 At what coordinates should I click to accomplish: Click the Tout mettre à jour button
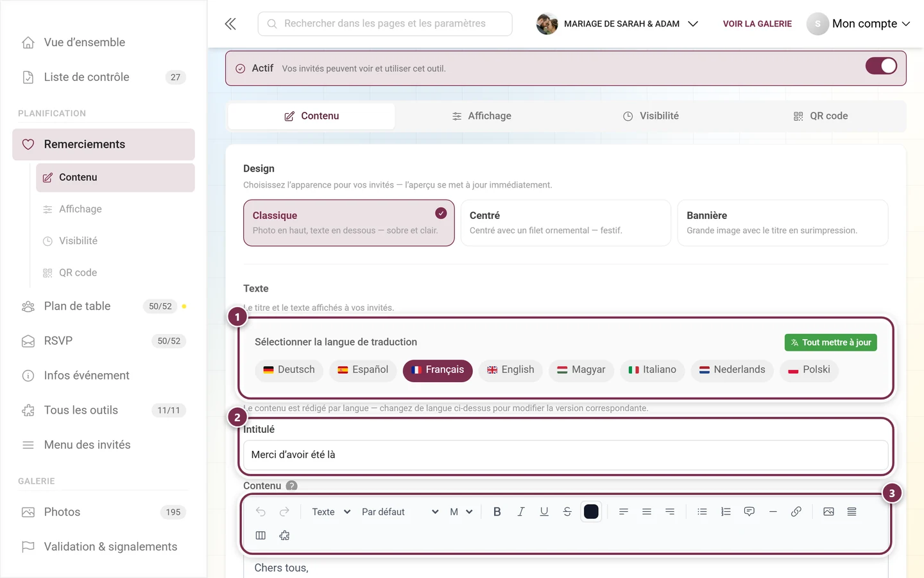(x=831, y=342)
